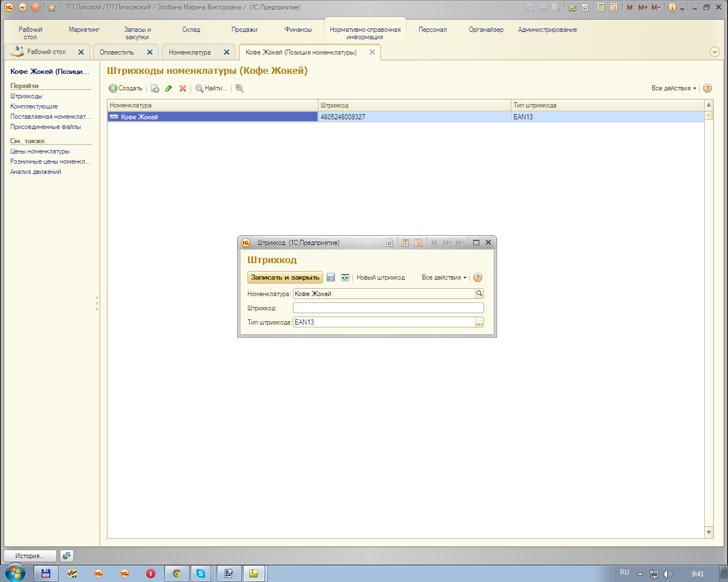Screen dimensions: 728x582
Task: Open the Запасы и закупки section
Action: click(138, 33)
